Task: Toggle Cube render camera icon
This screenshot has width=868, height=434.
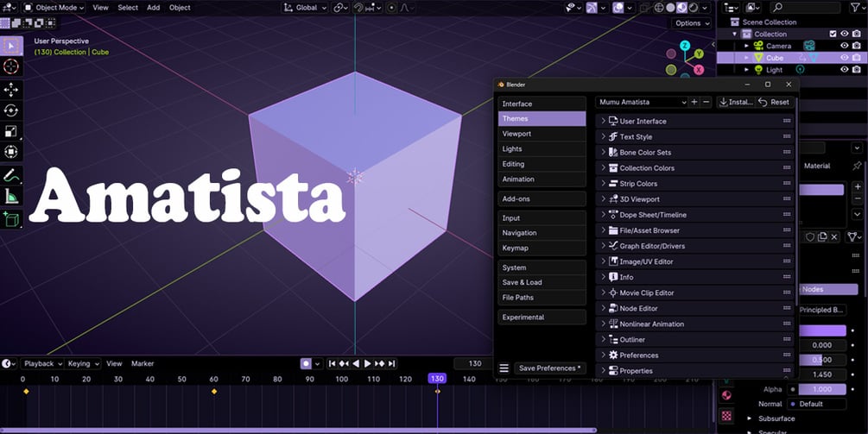Action: pos(857,58)
